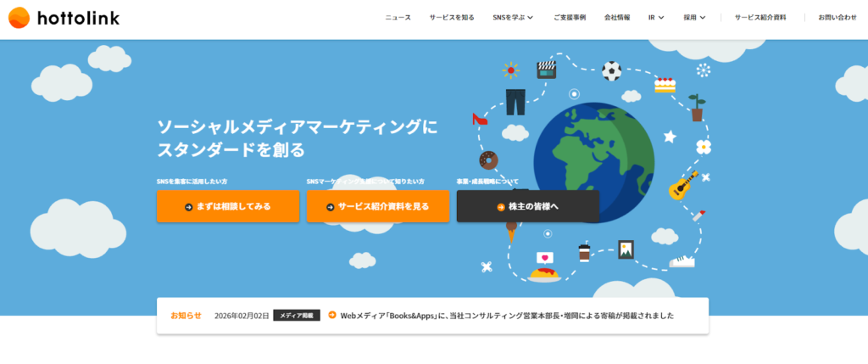Image resolution: width=868 pixels, height=364 pixels.
Task: Open the サービスを知る menu item
Action: [x=451, y=18]
